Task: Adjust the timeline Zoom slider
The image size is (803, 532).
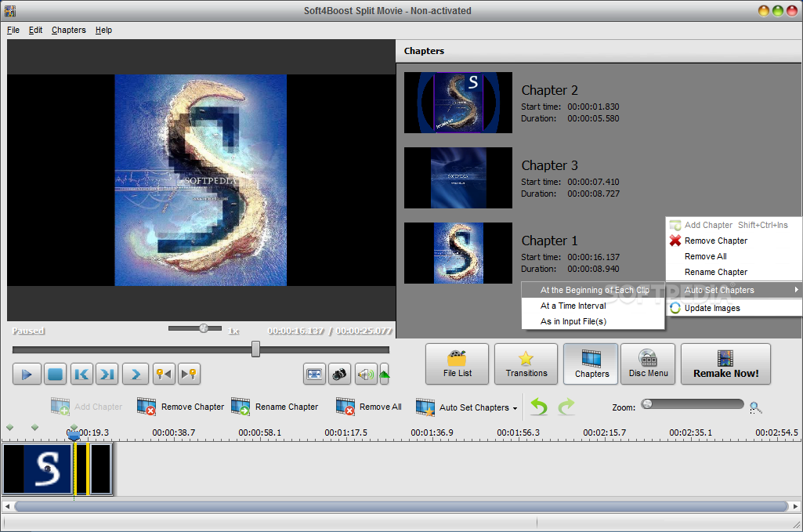Action: pyautogui.click(x=693, y=404)
